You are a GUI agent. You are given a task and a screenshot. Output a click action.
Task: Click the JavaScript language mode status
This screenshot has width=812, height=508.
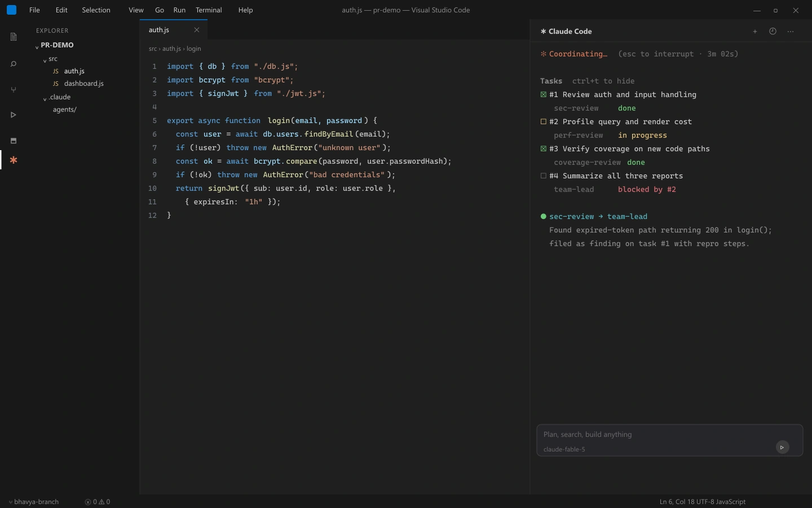coord(732,502)
